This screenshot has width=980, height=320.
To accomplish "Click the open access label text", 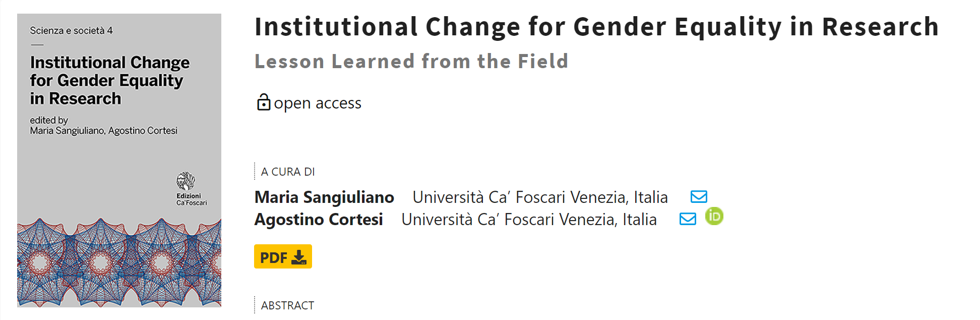I will [318, 103].
